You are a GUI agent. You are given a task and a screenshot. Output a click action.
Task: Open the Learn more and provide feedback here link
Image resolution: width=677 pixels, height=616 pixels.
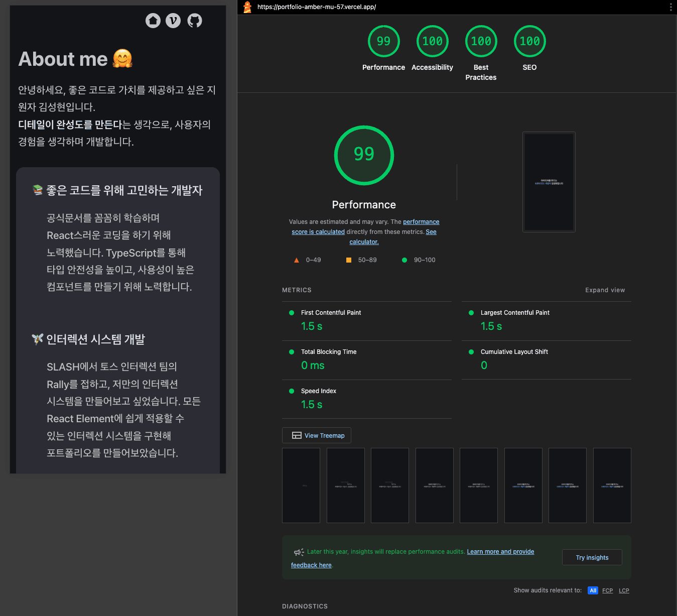point(500,551)
